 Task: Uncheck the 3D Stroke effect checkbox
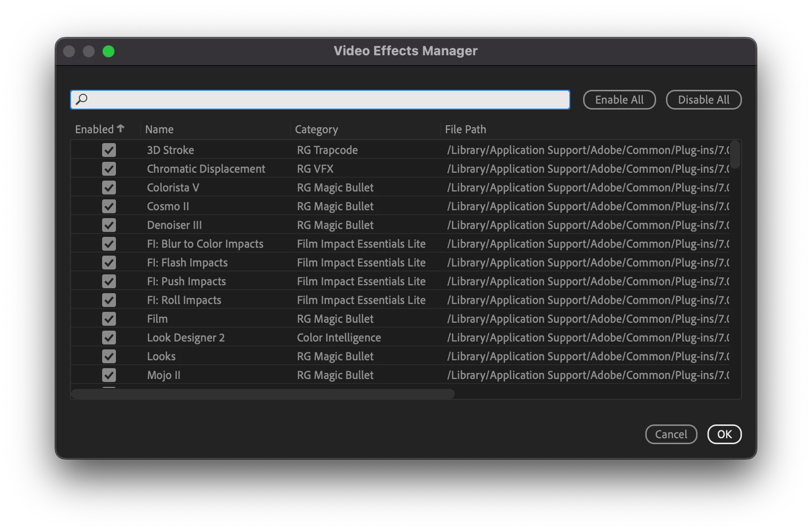click(109, 150)
